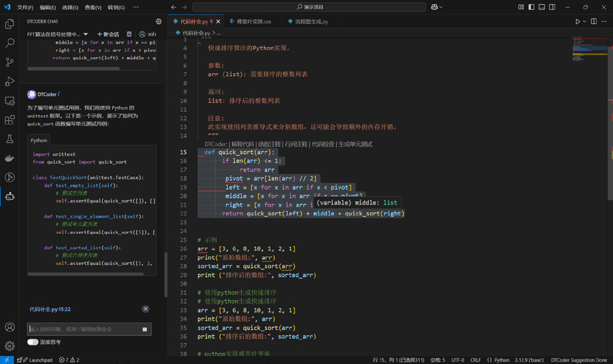Open the Explorer view in activity bar
613x364 pixels.
click(x=9, y=24)
